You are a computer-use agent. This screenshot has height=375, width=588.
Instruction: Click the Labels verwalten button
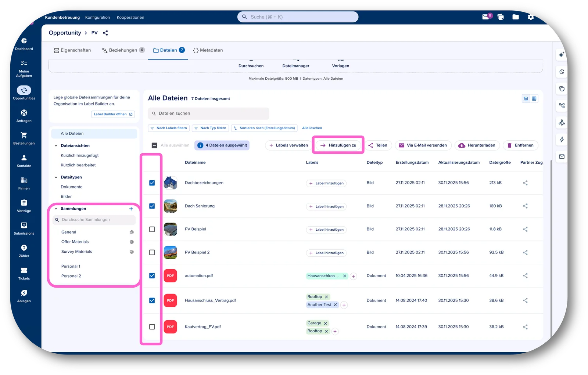pyautogui.click(x=288, y=145)
